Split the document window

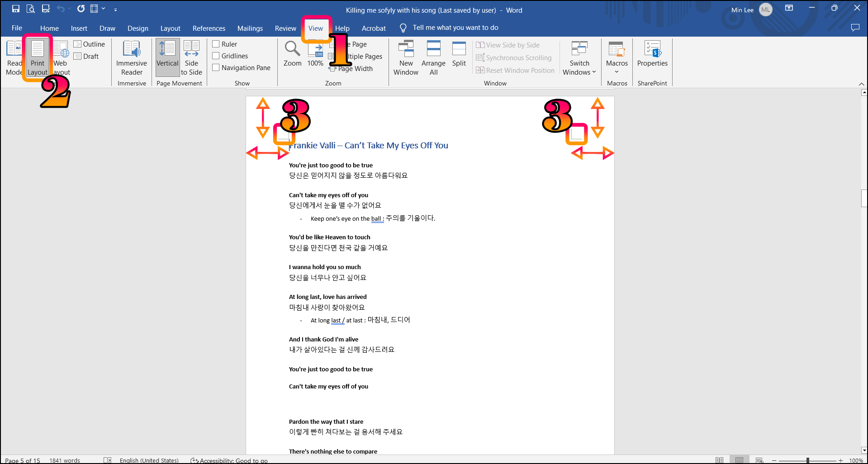click(x=459, y=54)
